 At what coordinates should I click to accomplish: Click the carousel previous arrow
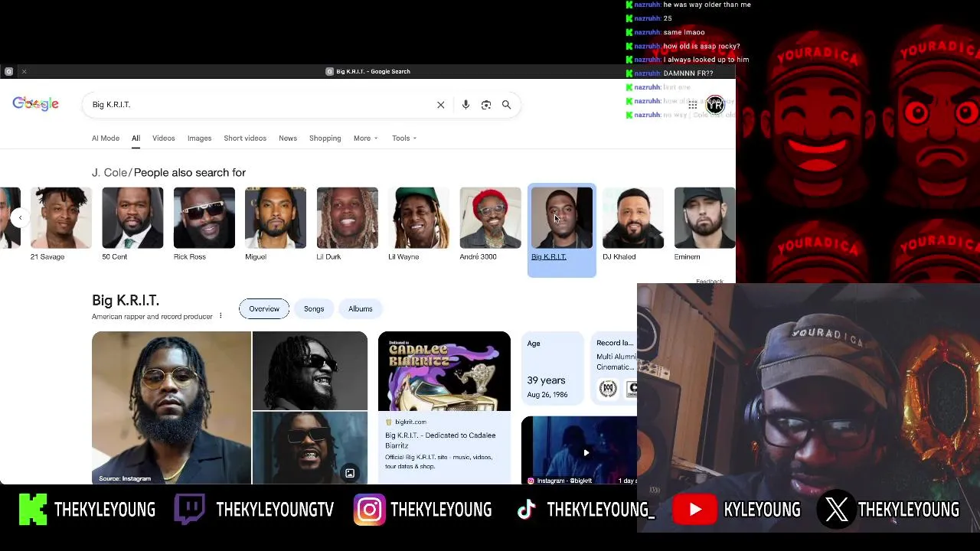point(20,218)
